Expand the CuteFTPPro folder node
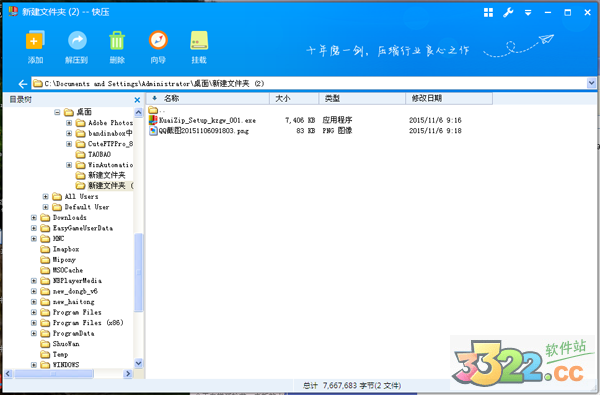The image size is (600, 395). (x=69, y=144)
